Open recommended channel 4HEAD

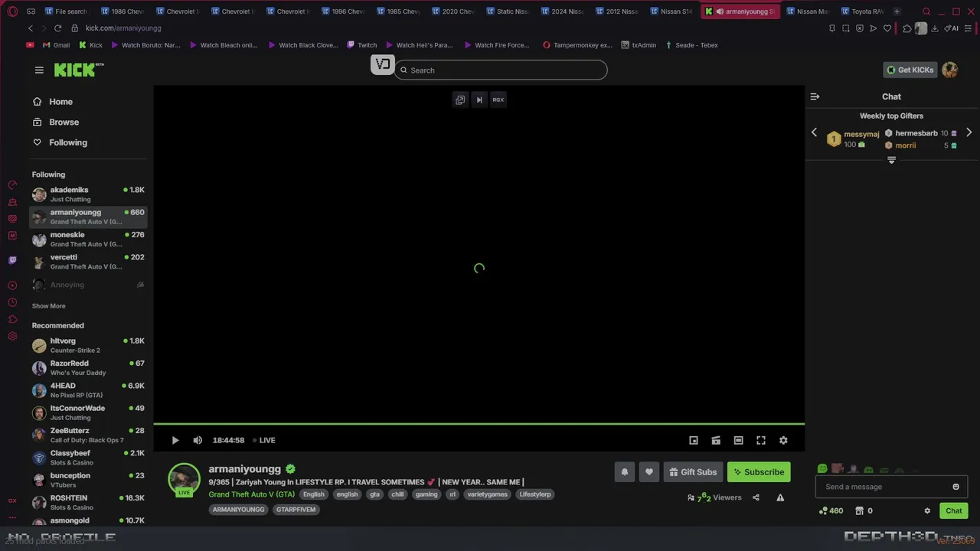pyautogui.click(x=88, y=390)
